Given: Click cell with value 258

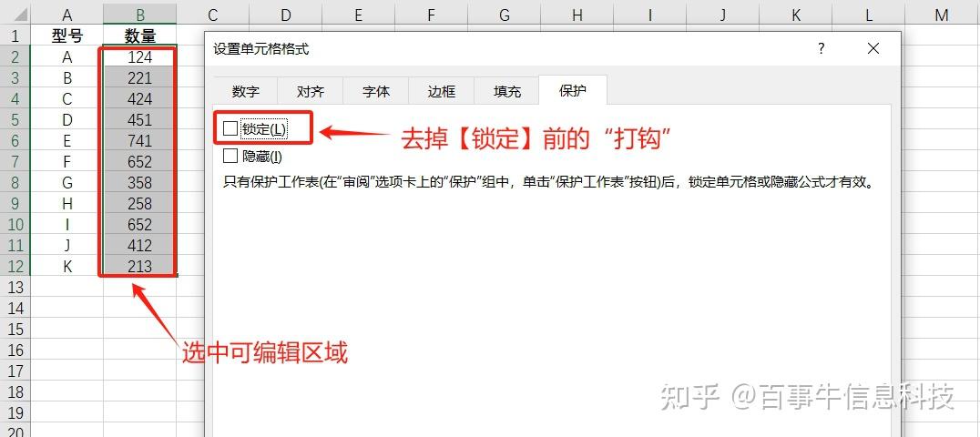Looking at the screenshot, I should coord(140,204).
